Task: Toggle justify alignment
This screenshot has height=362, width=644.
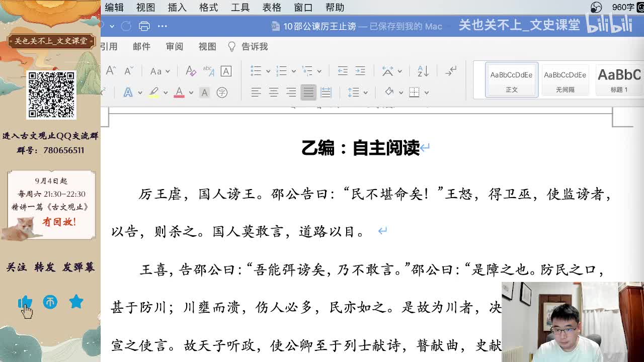Action: tap(308, 93)
